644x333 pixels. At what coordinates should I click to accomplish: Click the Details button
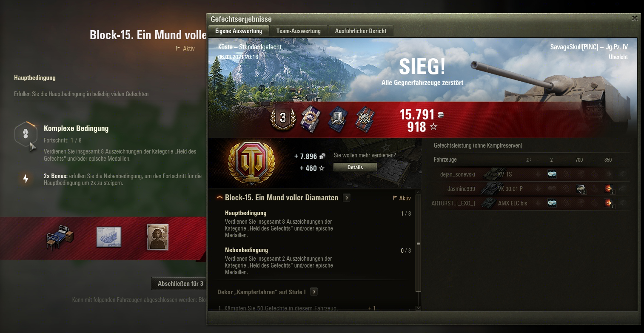(355, 167)
